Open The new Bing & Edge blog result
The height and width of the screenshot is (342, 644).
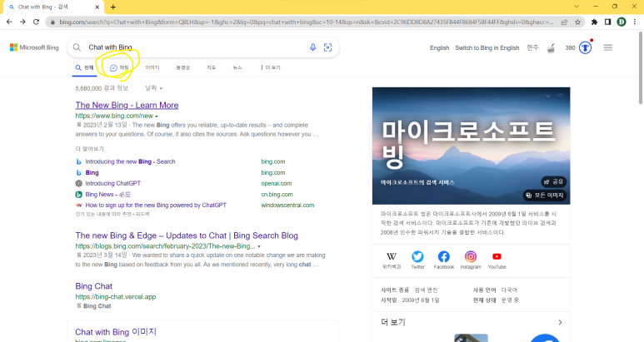point(187,235)
